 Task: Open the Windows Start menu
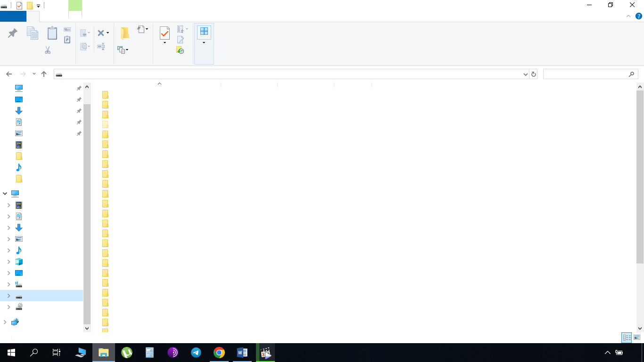tap(11, 353)
